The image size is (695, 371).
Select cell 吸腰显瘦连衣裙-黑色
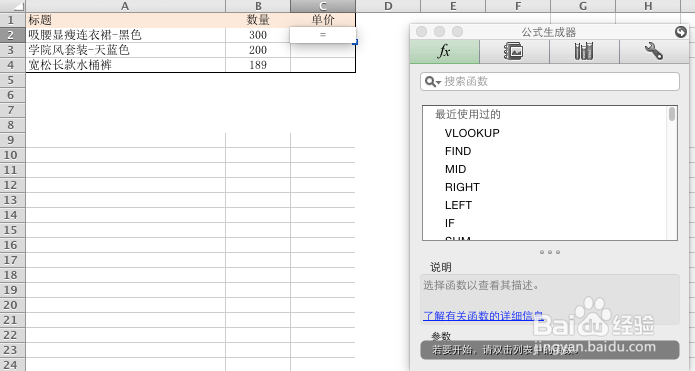125,35
